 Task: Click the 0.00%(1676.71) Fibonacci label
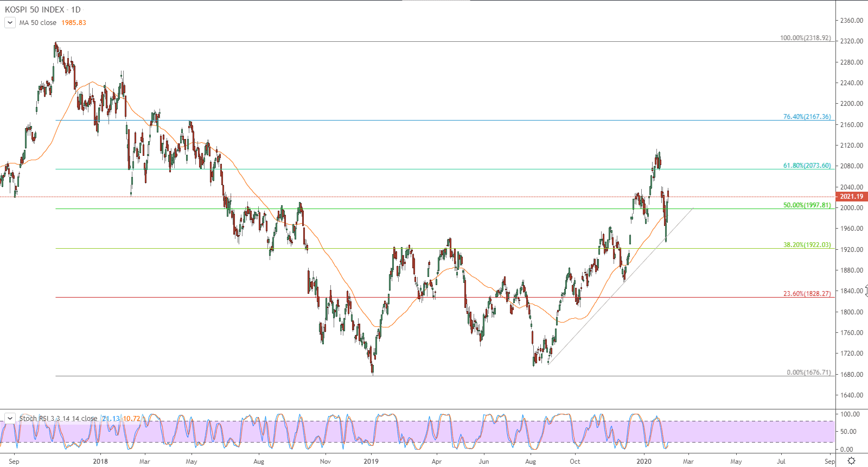click(808, 373)
